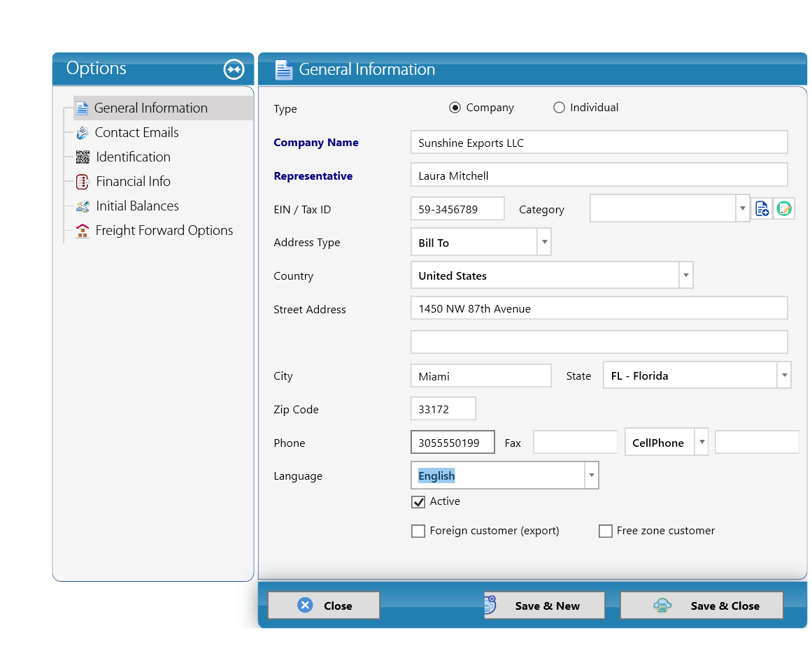This screenshot has width=812, height=665.
Task: Select the Company type radio button
Action: (455, 108)
